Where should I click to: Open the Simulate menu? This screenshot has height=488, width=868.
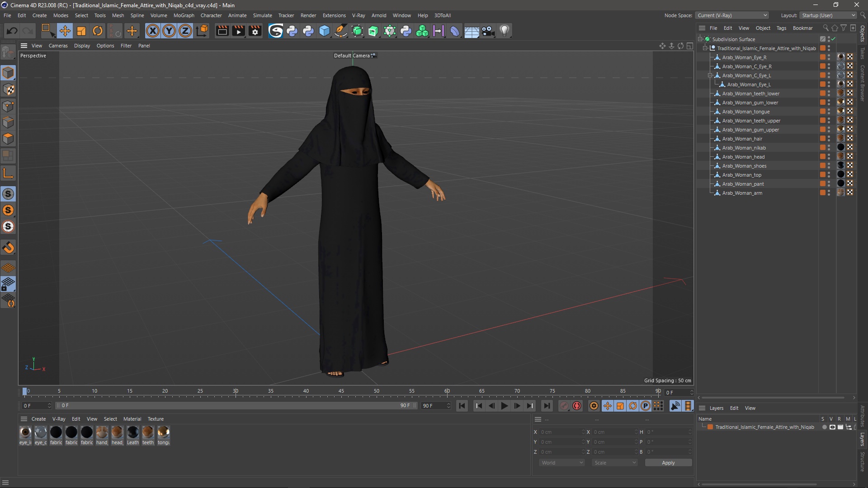(262, 15)
